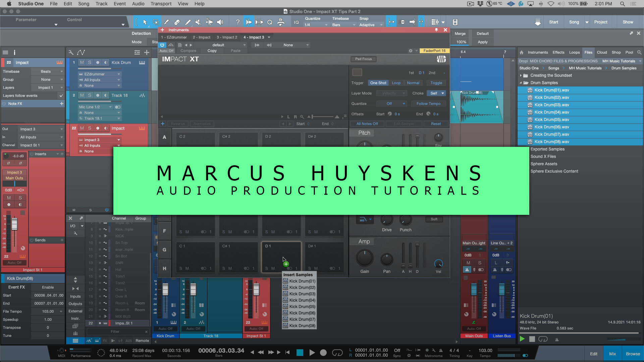Open the Timebase Bars dropdown
This screenshot has width=644, height=362.
[343, 25]
